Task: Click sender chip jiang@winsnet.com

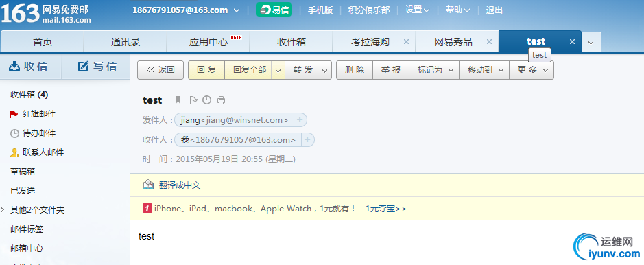Action: pyautogui.click(x=234, y=120)
